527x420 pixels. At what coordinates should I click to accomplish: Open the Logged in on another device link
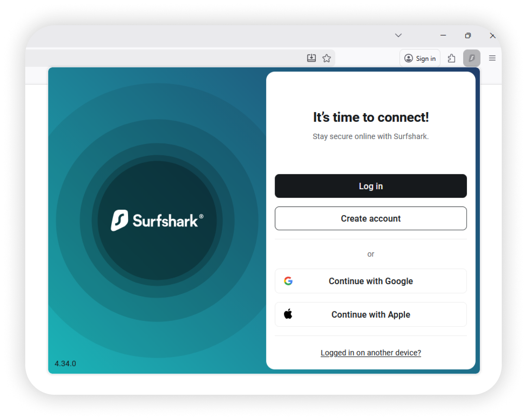coord(371,352)
